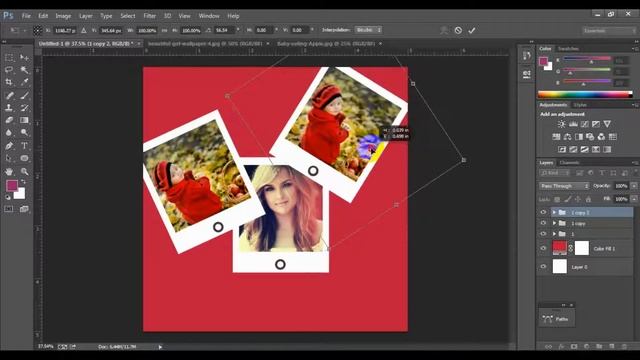Expand the '1' group

point(554,234)
